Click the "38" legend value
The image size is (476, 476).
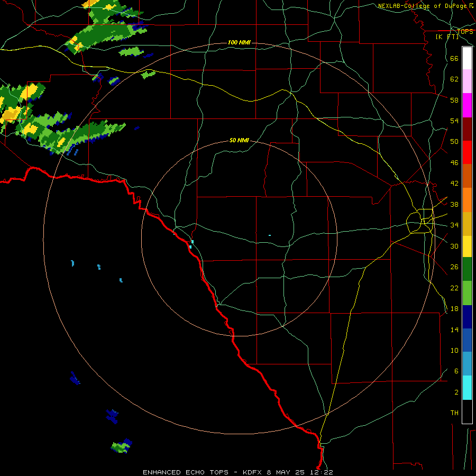tap(454, 205)
